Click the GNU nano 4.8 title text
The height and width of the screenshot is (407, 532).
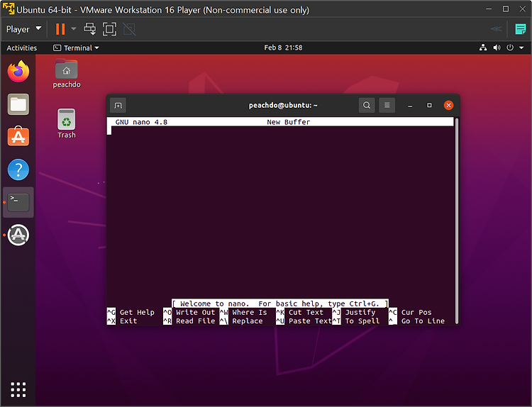pos(141,122)
